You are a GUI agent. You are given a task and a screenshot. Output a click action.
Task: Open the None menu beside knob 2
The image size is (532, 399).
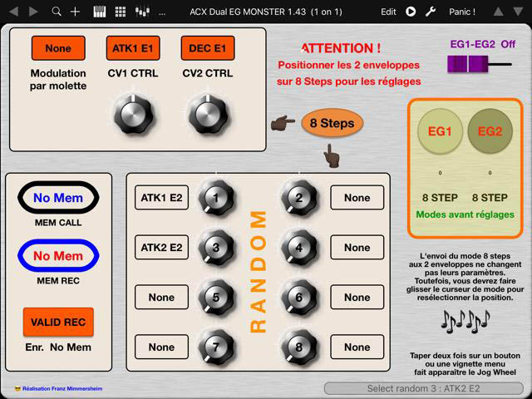coord(357,198)
